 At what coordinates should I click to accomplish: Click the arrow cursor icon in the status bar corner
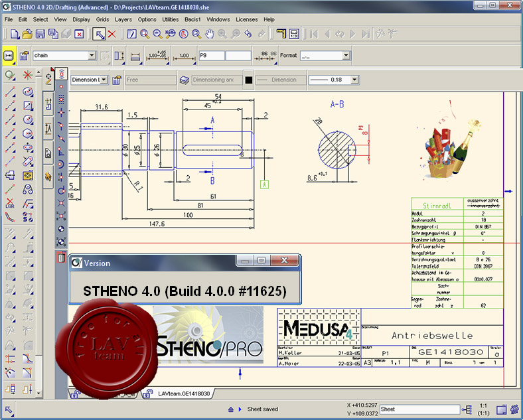(x=9, y=409)
